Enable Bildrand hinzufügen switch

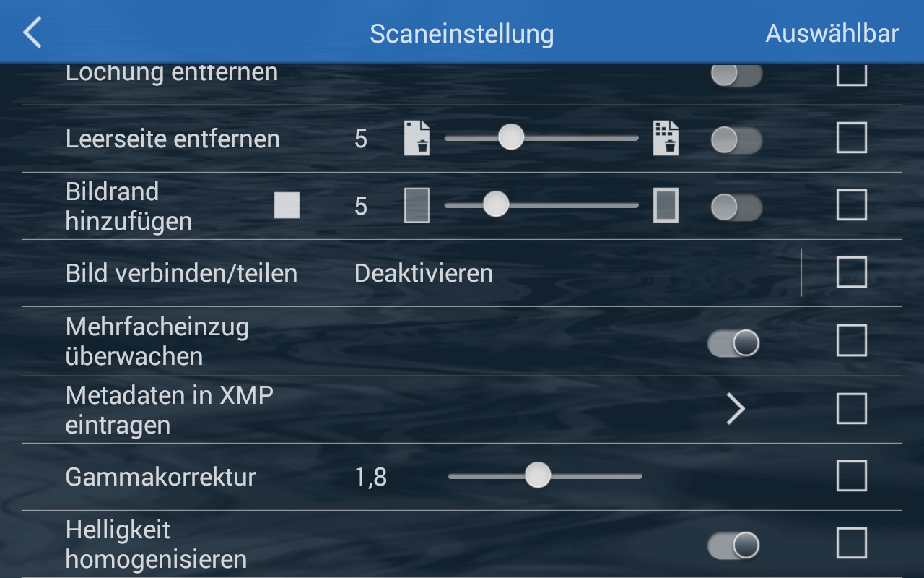[736, 207]
